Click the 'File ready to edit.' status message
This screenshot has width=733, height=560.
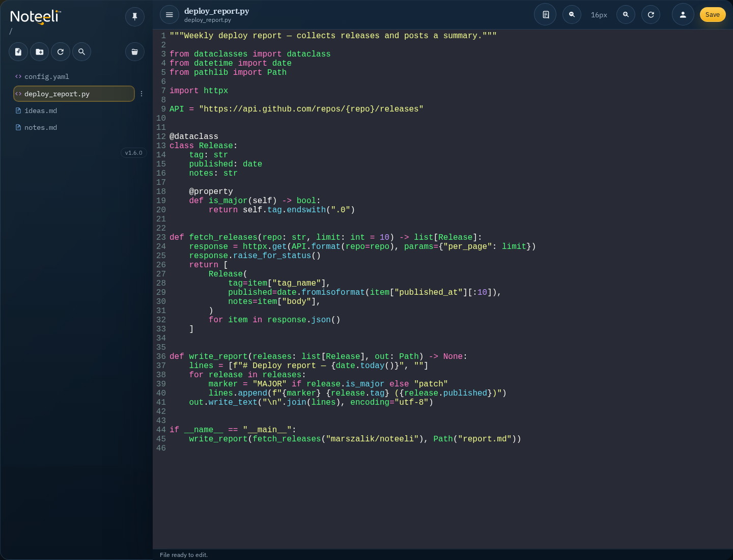[x=184, y=555]
